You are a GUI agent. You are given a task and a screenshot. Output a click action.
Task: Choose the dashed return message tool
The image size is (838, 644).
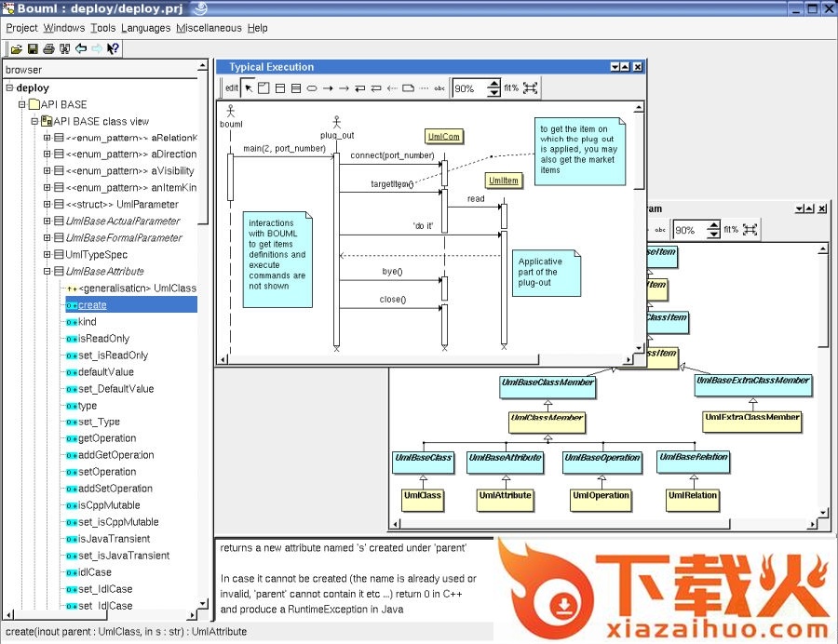coord(392,88)
